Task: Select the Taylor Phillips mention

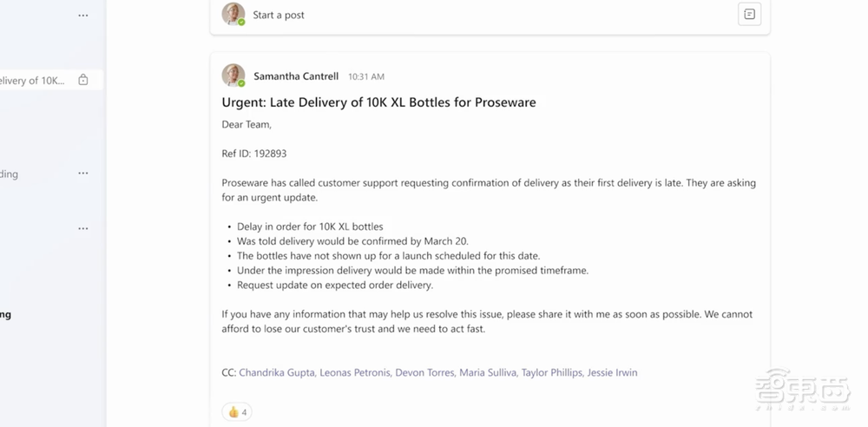Action: click(x=551, y=373)
